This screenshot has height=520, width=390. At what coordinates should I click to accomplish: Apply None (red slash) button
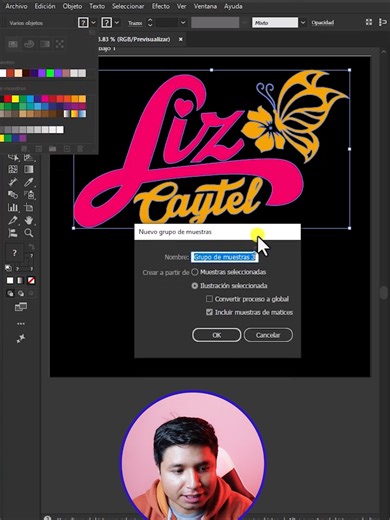pos(31,281)
